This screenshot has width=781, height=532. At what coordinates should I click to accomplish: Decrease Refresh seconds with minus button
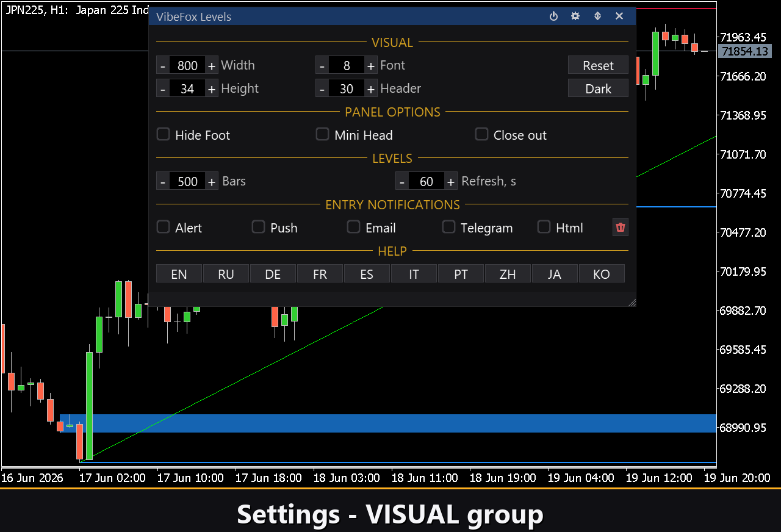402,182
